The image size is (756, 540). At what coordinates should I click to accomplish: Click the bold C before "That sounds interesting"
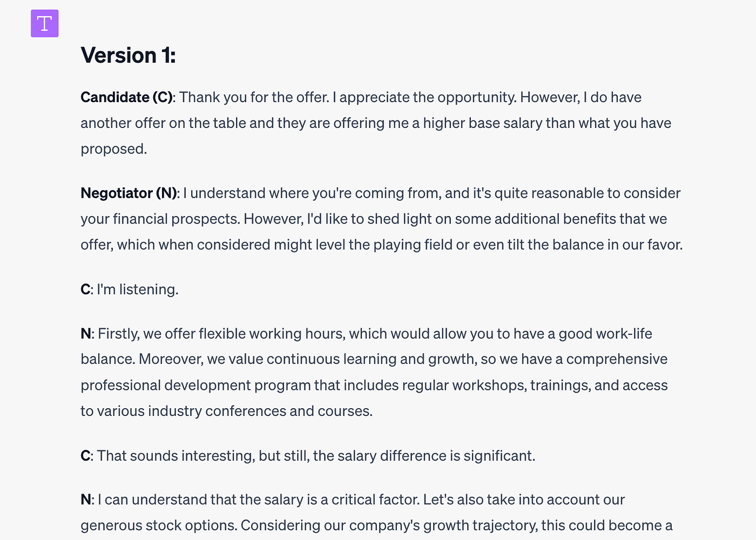pos(85,456)
